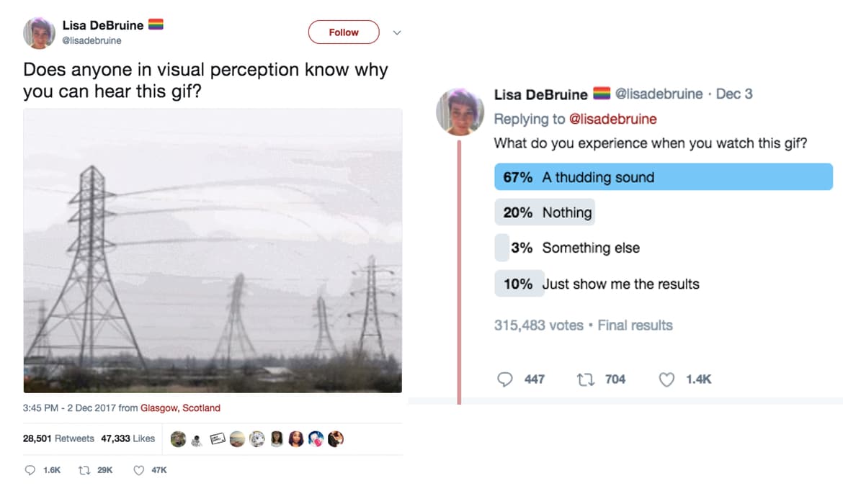Image resolution: width=843 pixels, height=504 pixels.
Task: Retweet the poll tweet showing 704
Action: coord(584,379)
